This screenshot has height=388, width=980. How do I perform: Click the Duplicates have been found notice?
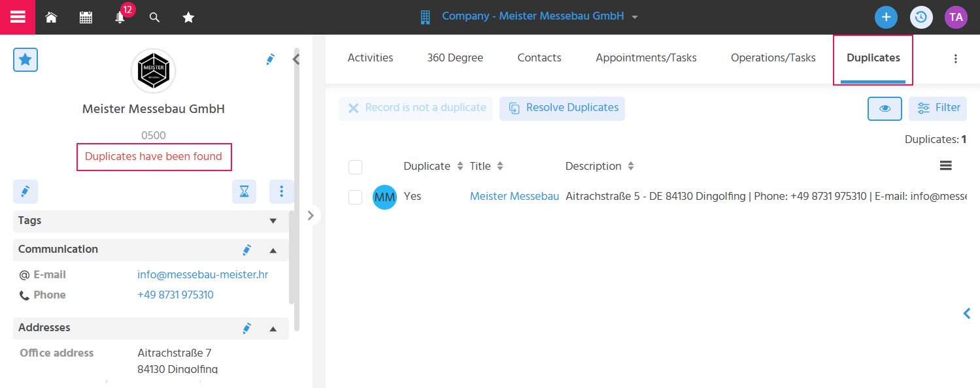pyautogui.click(x=154, y=157)
